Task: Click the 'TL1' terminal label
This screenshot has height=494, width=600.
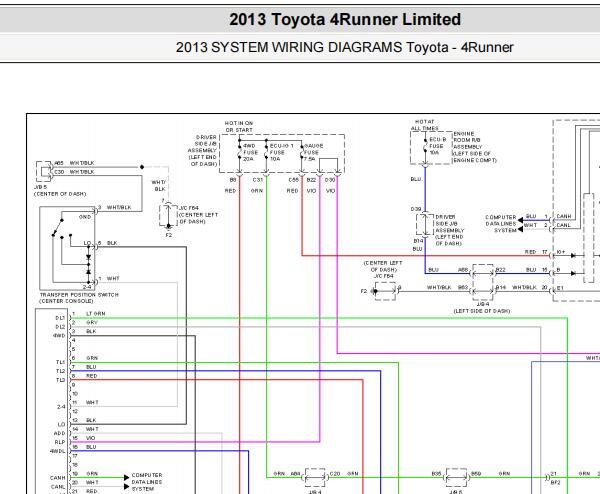Action: pyautogui.click(x=60, y=362)
